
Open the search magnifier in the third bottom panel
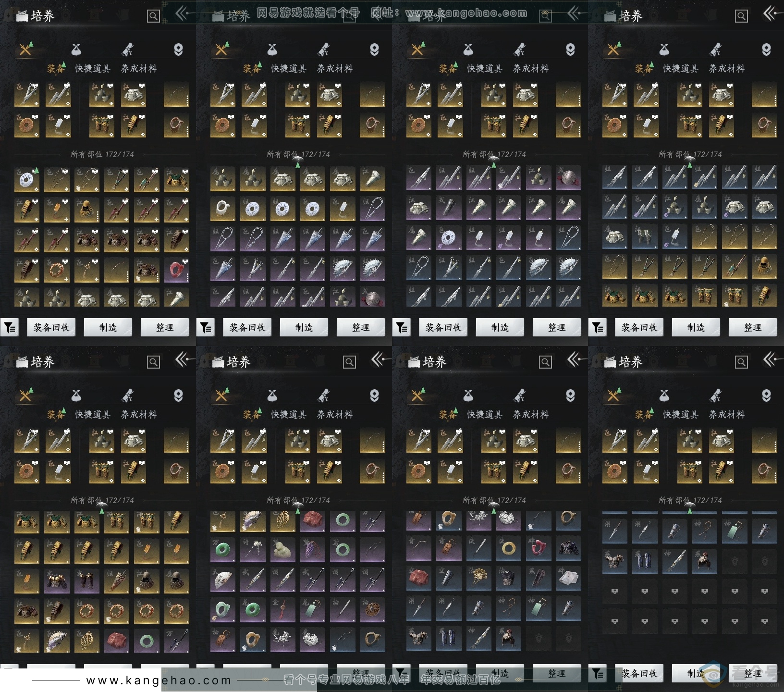point(545,362)
